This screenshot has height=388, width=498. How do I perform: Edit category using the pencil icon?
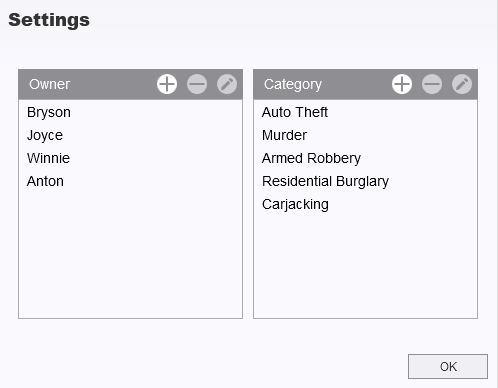point(462,84)
